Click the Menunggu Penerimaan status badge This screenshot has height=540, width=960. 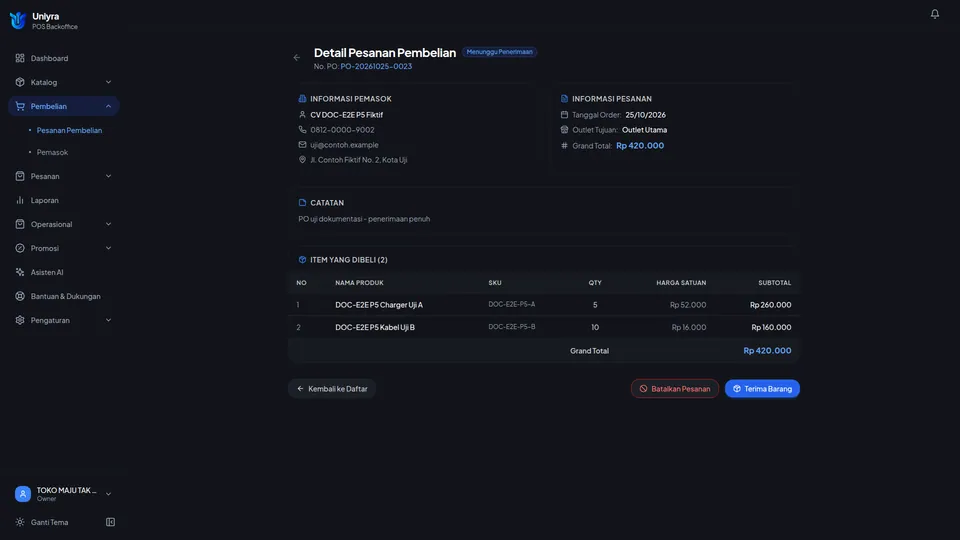500,52
